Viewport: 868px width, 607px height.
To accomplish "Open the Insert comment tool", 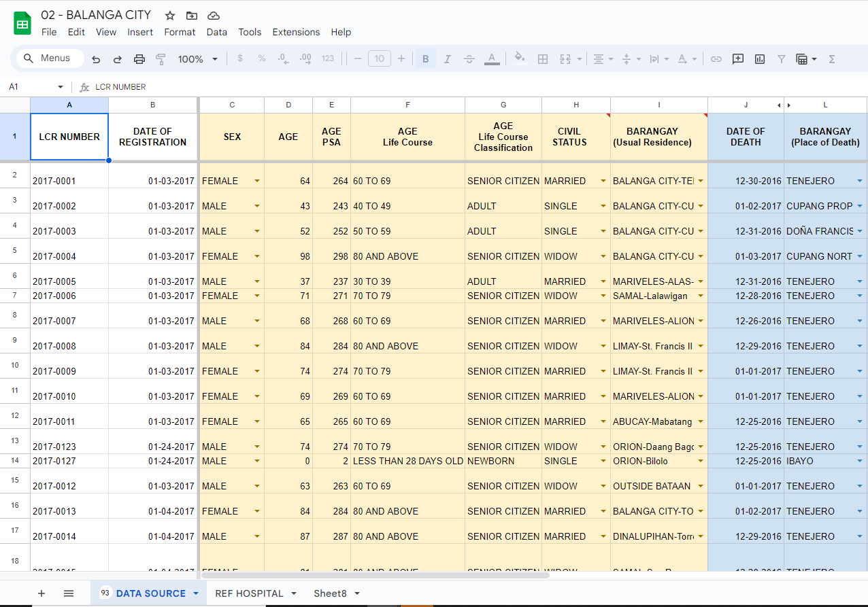I will (x=738, y=59).
